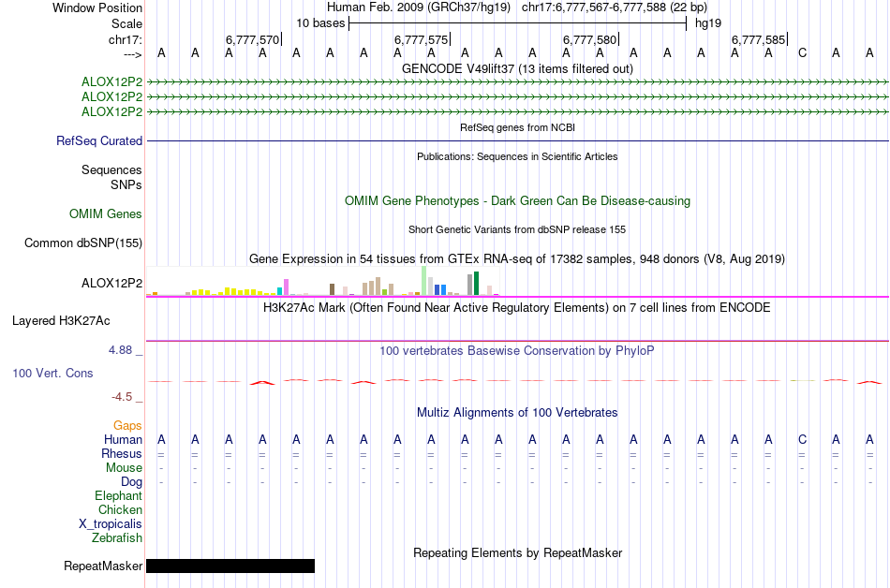Screen dimensions: 890x588
Task: Click the dark brown bar in GTEx expression chart
Action: (x=332, y=289)
